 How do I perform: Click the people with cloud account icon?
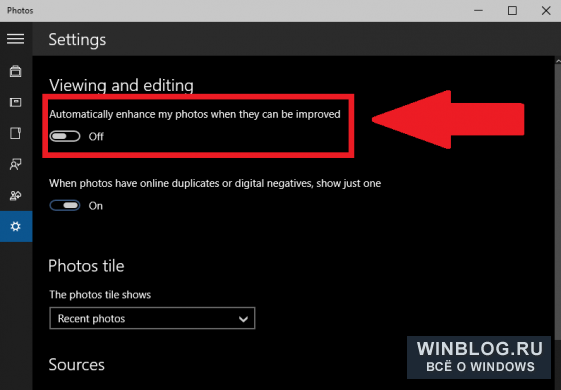pyautogui.click(x=15, y=195)
